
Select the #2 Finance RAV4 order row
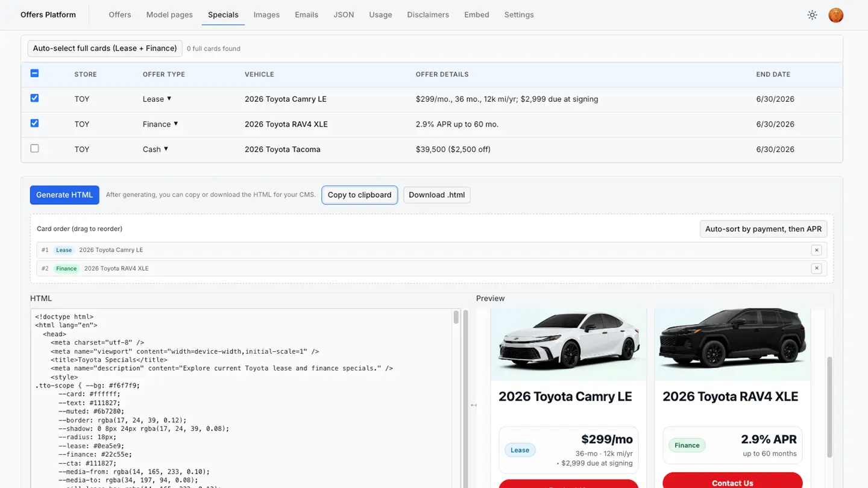point(432,269)
